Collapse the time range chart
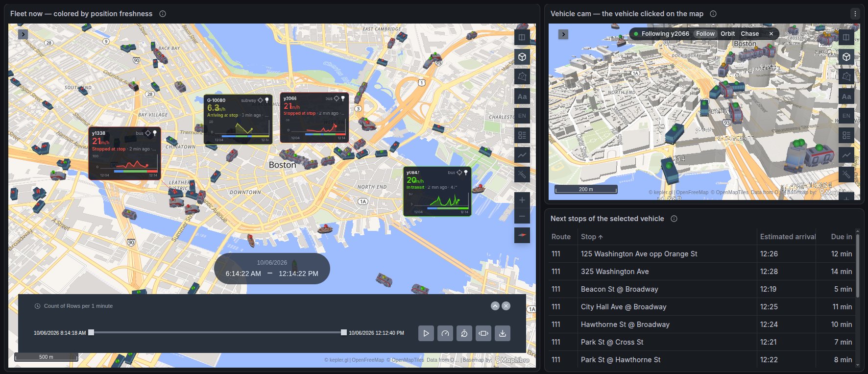 point(495,306)
